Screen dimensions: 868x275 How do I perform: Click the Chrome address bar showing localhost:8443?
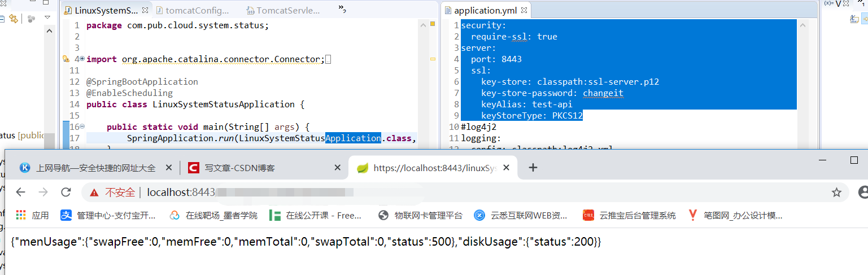click(x=465, y=193)
